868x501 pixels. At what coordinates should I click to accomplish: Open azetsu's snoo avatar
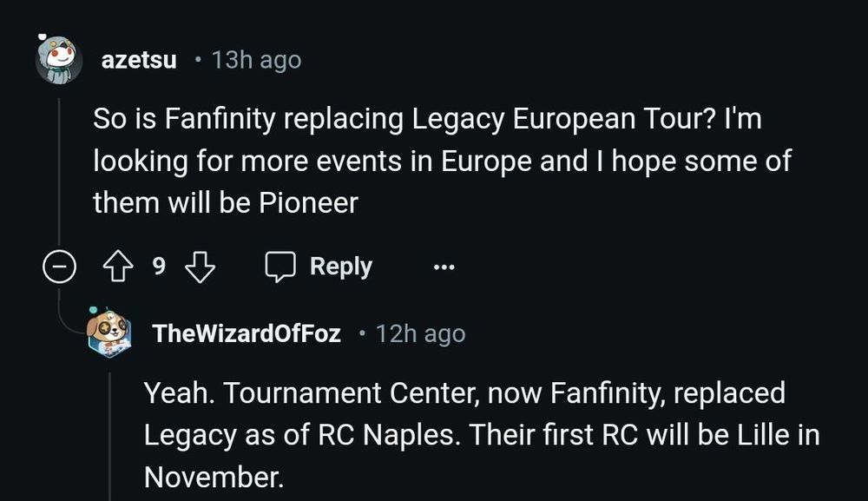coord(59,61)
